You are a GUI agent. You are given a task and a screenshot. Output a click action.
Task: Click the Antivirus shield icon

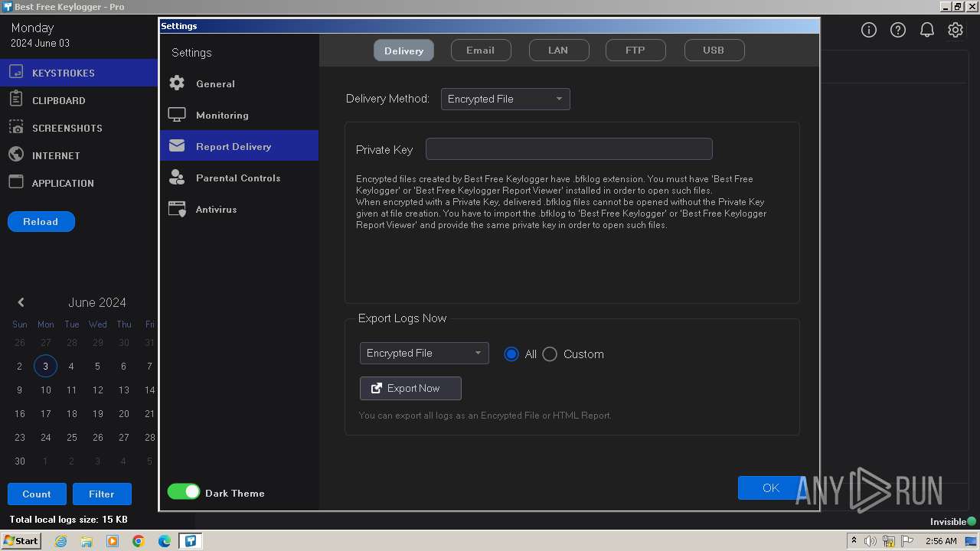pyautogui.click(x=177, y=209)
